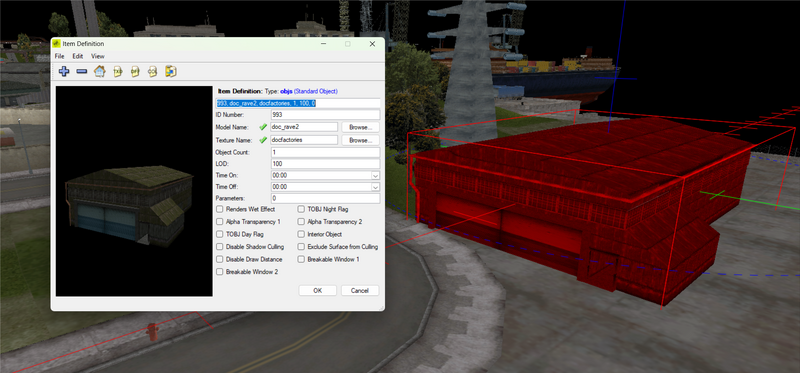The image size is (800, 373).
Task: Click the Model Name field doc_rave2
Action: [304, 127]
